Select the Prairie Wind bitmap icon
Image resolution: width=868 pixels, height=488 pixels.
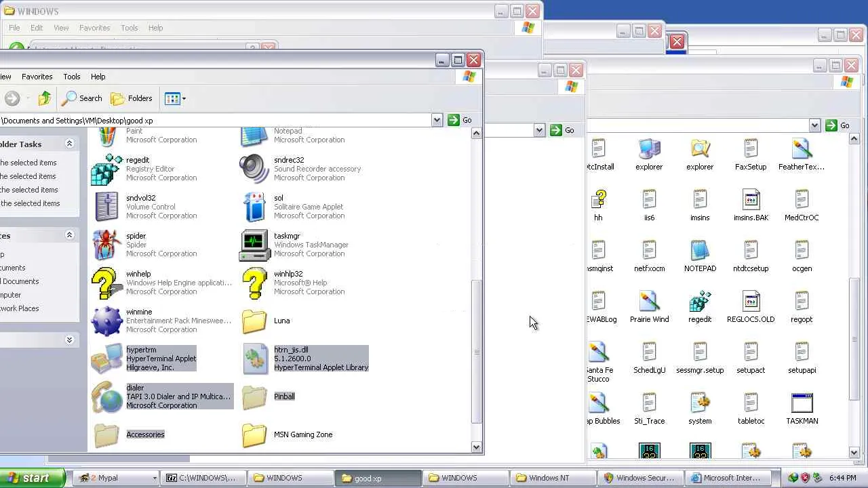tap(649, 307)
